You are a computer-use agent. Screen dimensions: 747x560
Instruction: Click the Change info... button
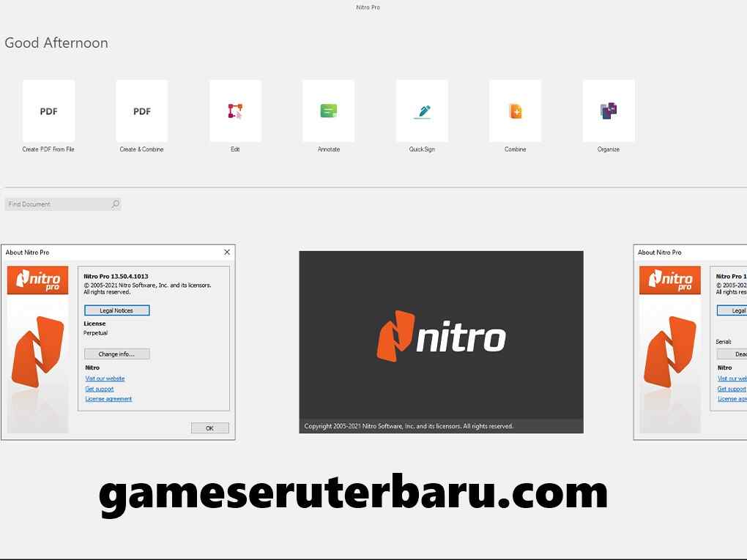[116, 354]
